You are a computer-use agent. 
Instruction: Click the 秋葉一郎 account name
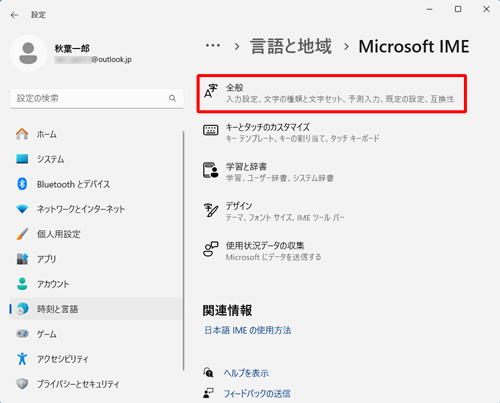(x=72, y=49)
